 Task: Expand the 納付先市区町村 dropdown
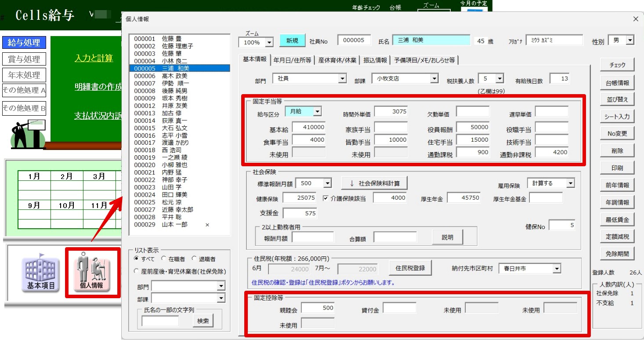click(x=557, y=268)
